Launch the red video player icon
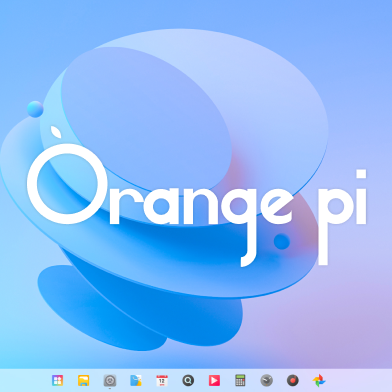 click(214, 380)
